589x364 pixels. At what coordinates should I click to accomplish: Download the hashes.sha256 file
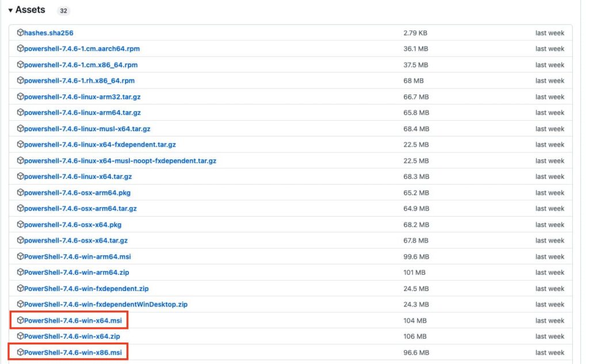49,33
